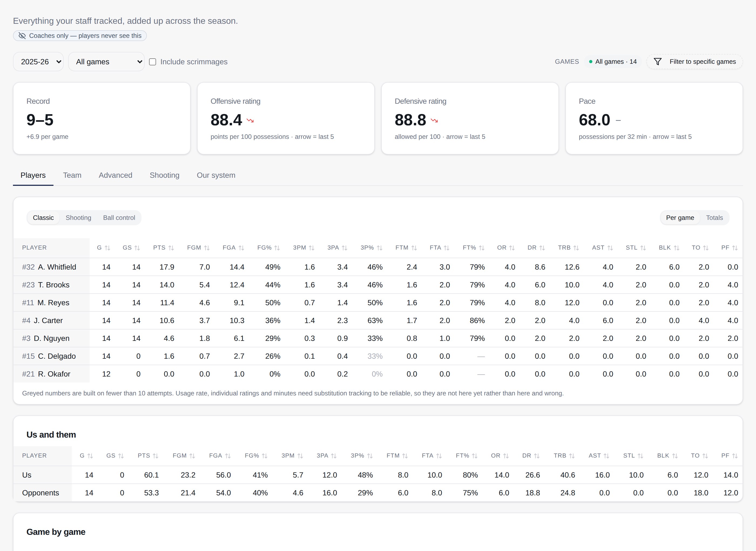This screenshot has width=756, height=551.
Task: Sort Us and them table by AST icon
Action: (x=606, y=456)
